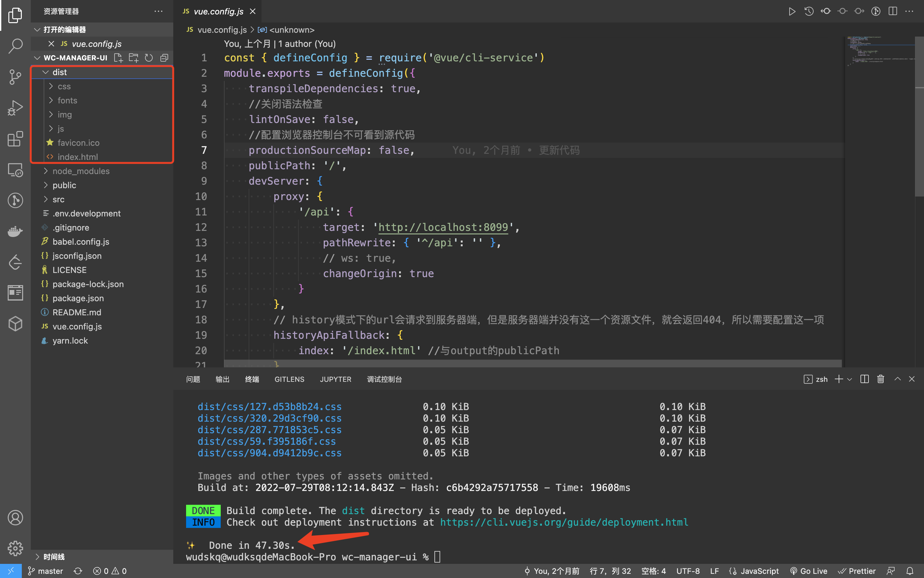Refresh the explorer file tree
Screen dimensions: 924x578
(x=149, y=58)
